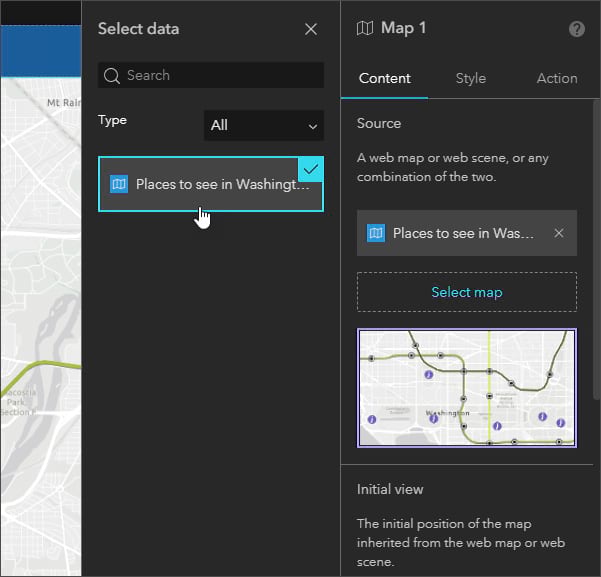Close the Select data panel
601x577 pixels.
pyautogui.click(x=311, y=29)
